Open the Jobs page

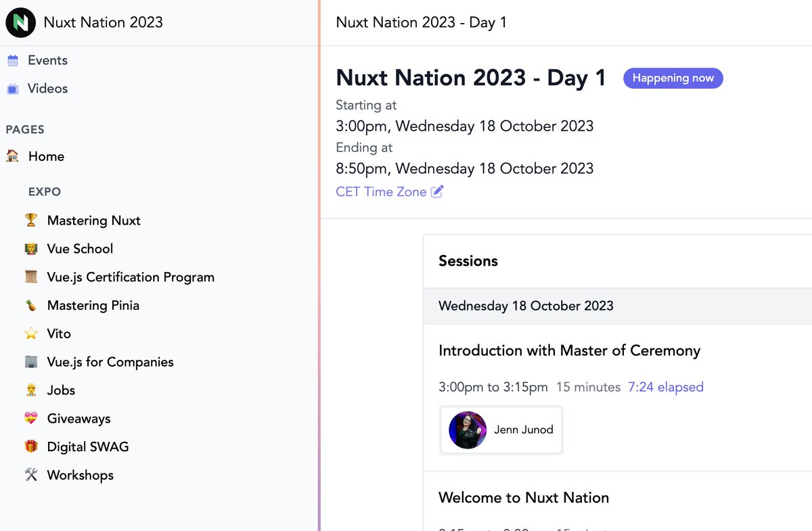[x=61, y=390]
